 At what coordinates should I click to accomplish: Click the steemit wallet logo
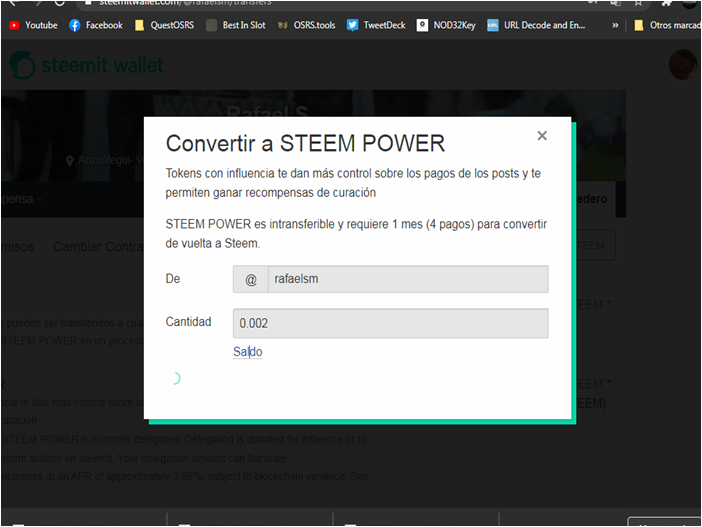86,65
